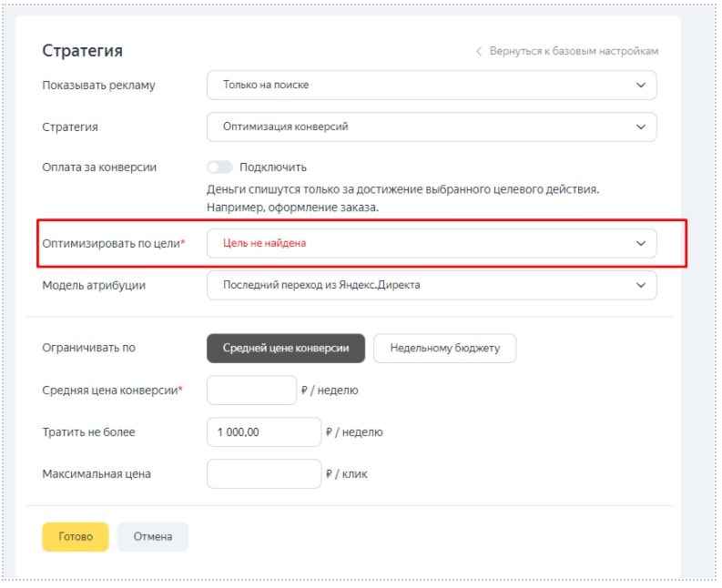Viewport: 722px width, 588px height.
Task: Click the 'Подключить' label beside the toggle
Action: point(273,167)
